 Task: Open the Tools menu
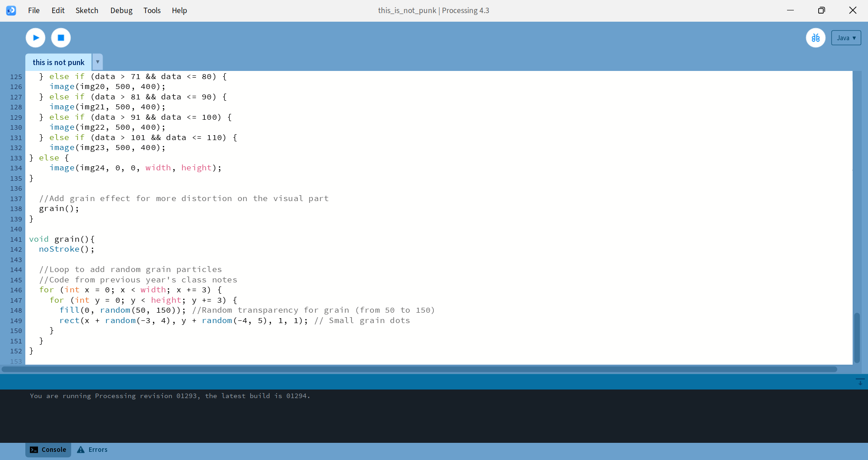click(152, 10)
